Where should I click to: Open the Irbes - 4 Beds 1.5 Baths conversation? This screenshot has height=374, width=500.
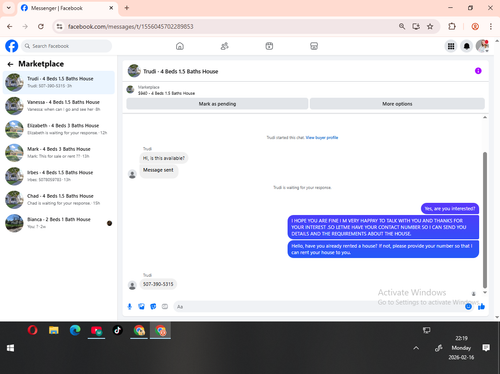(x=59, y=176)
